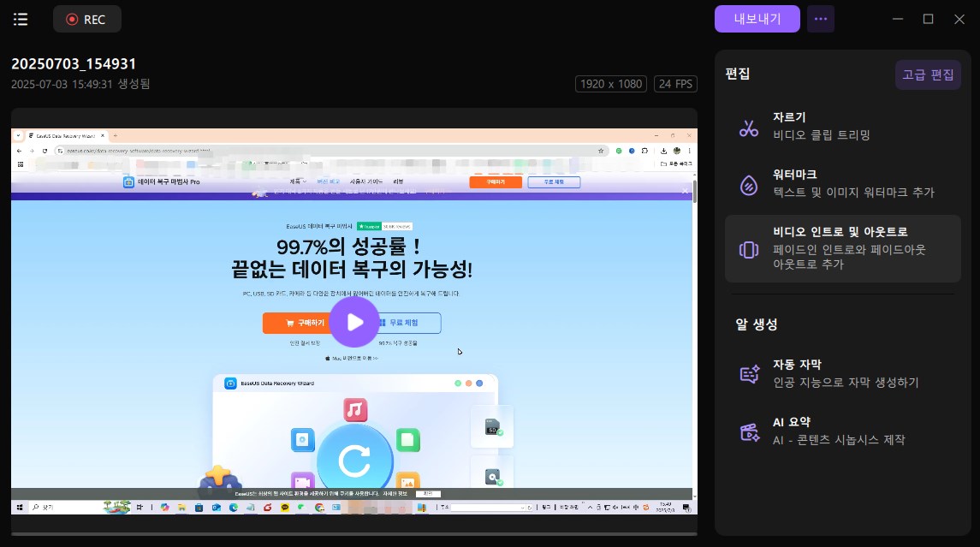Choose the 인공 지능으로 자막 생성하기 option text
980x547 pixels.
(846, 382)
